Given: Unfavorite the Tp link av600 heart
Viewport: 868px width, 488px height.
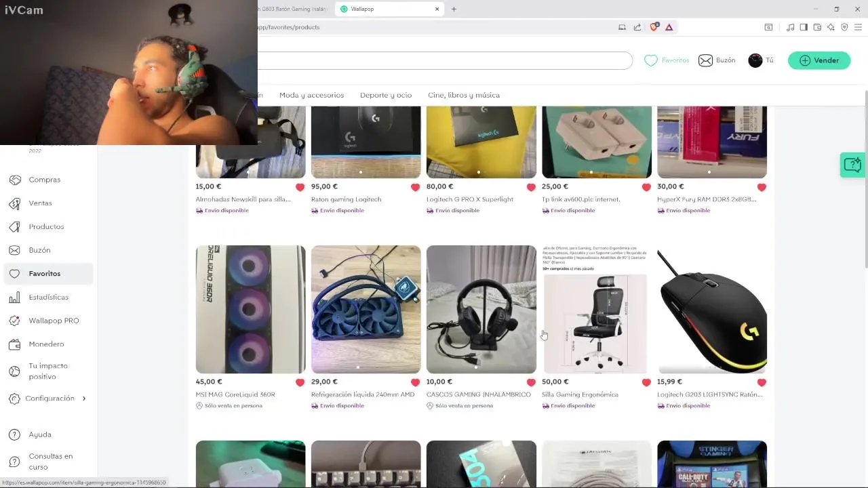Looking at the screenshot, I should click(646, 187).
